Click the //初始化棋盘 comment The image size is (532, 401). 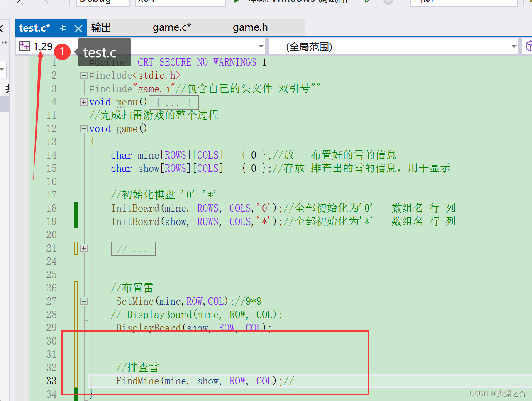pyautogui.click(x=164, y=195)
